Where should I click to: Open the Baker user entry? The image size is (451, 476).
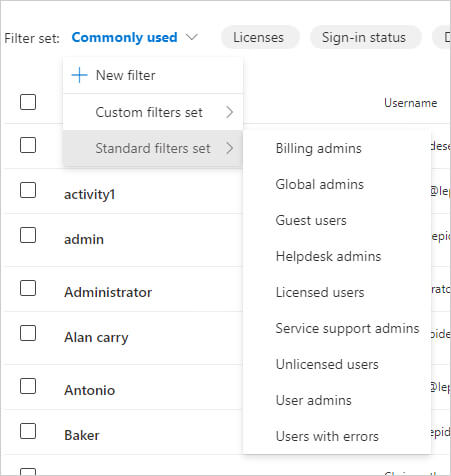(82, 435)
